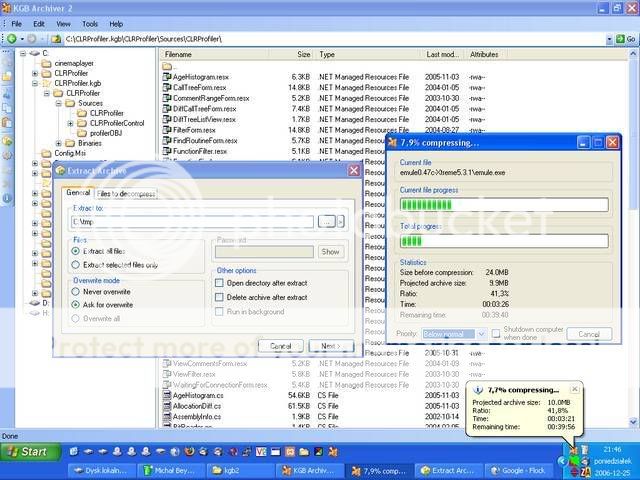Select profilerOBJ folder in tree
640x480 pixels.
tap(106, 133)
